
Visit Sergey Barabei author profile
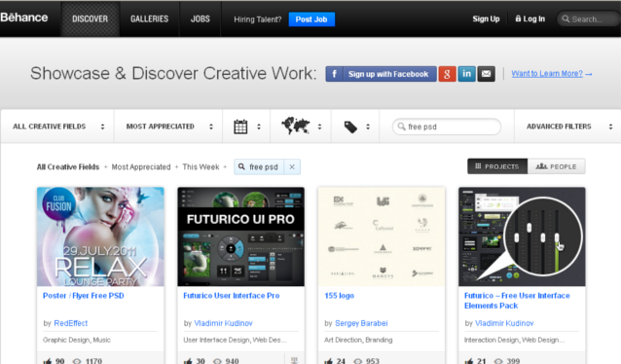(361, 323)
